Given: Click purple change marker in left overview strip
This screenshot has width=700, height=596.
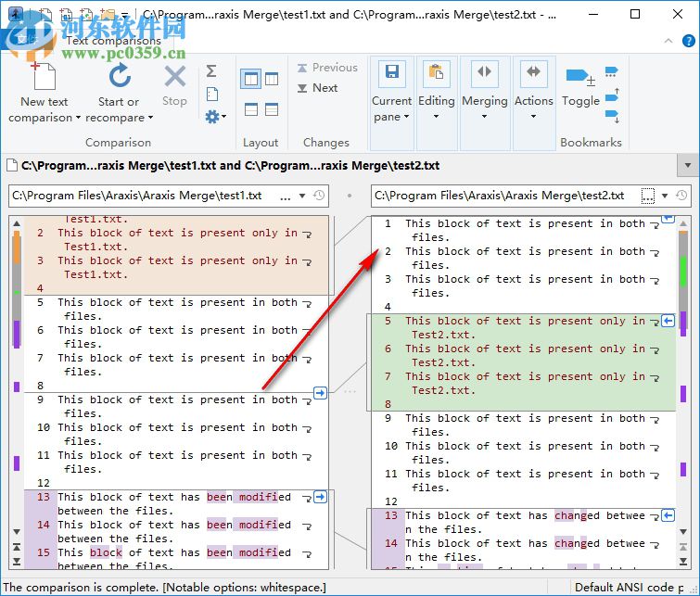Looking at the screenshot, I should pyautogui.click(x=17, y=334).
